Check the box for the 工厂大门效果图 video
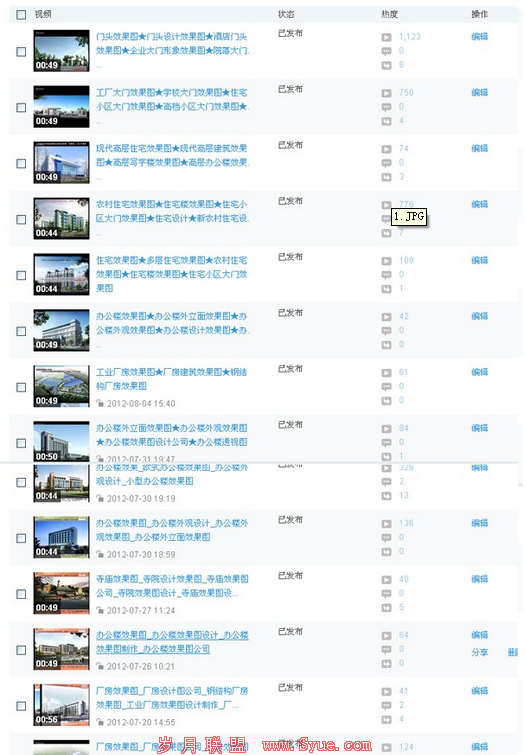 click(21, 107)
